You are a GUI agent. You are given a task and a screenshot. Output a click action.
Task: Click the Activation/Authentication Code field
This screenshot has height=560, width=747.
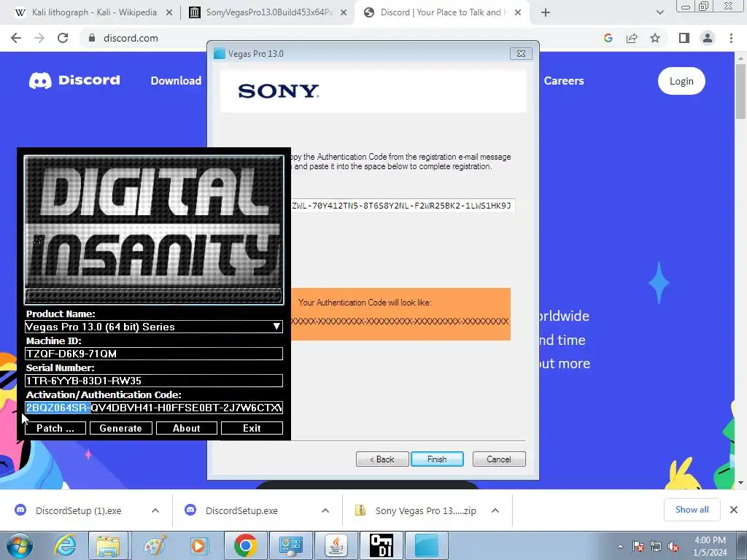(153, 408)
